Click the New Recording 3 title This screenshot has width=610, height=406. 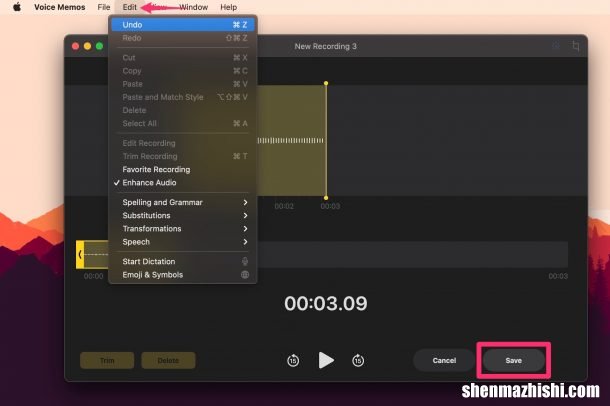[325, 46]
